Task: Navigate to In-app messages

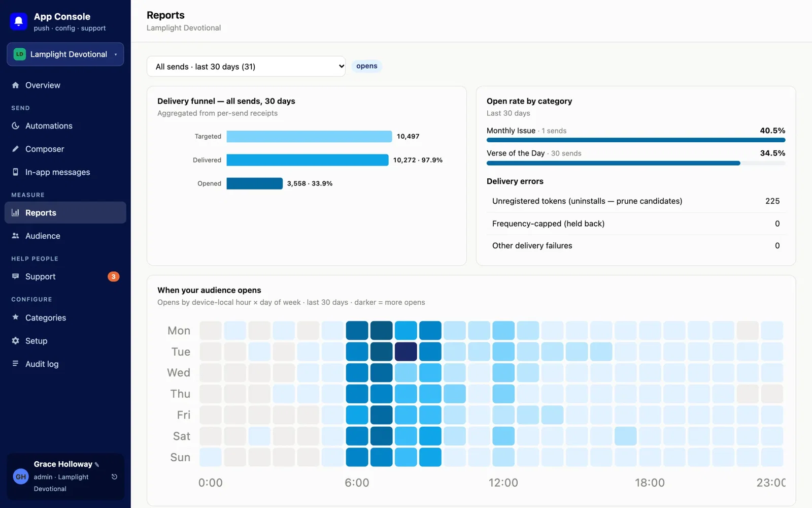Action: pyautogui.click(x=65, y=172)
